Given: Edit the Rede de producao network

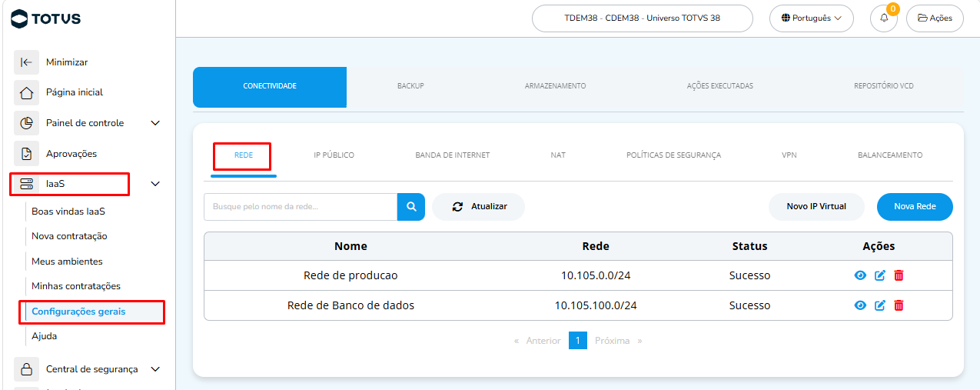Looking at the screenshot, I should 880,275.
